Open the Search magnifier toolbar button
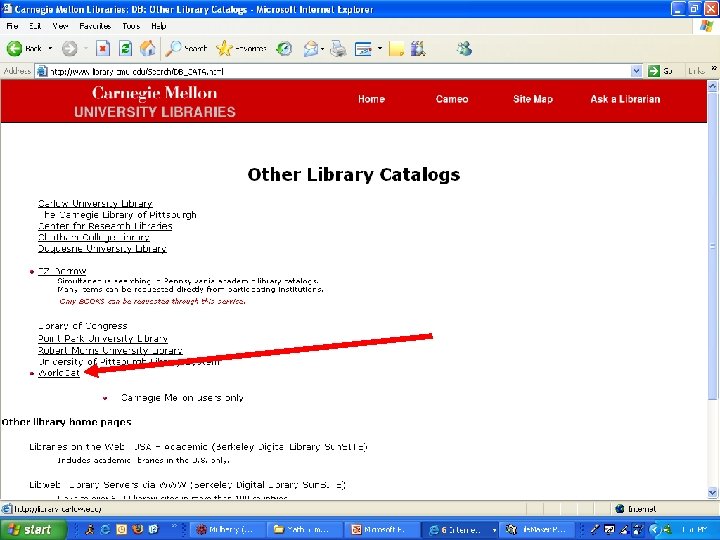 tap(186, 48)
